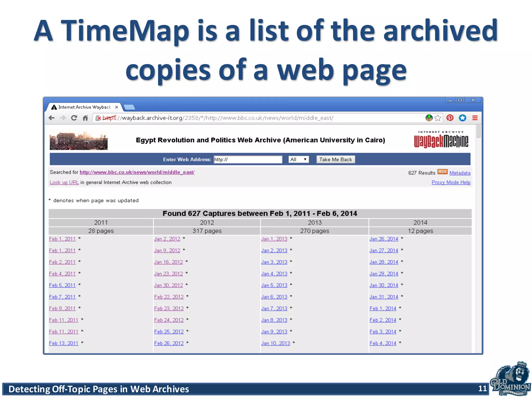Open the Jan 26, 2014 capture

[x=384, y=239]
